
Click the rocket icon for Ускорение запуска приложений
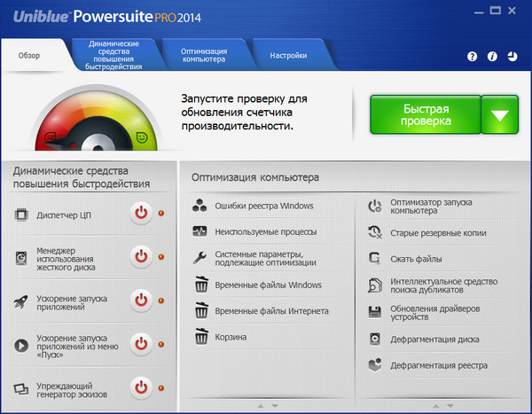pyautogui.click(x=20, y=301)
